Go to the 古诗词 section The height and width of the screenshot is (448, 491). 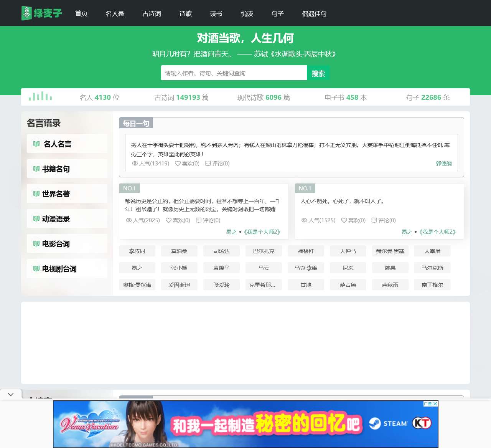(152, 13)
